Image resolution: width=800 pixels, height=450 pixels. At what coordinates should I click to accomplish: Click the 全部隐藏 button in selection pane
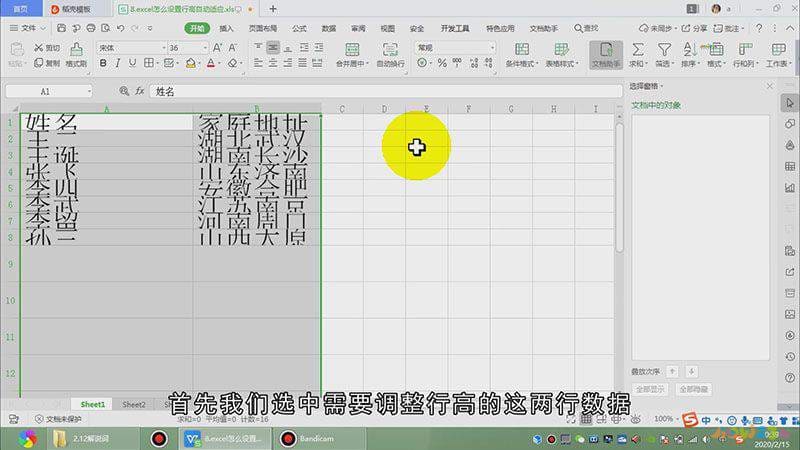click(693, 389)
